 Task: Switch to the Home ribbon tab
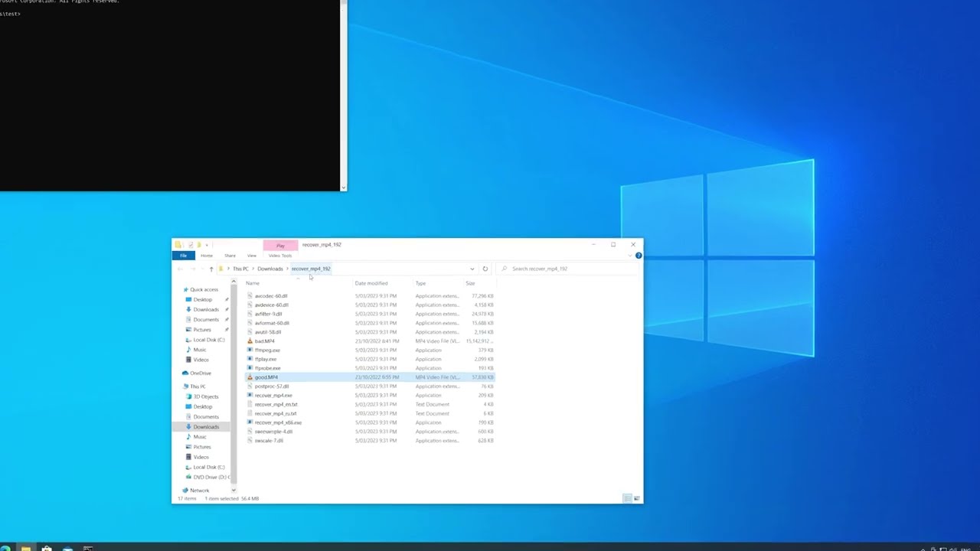[x=207, y=256]
